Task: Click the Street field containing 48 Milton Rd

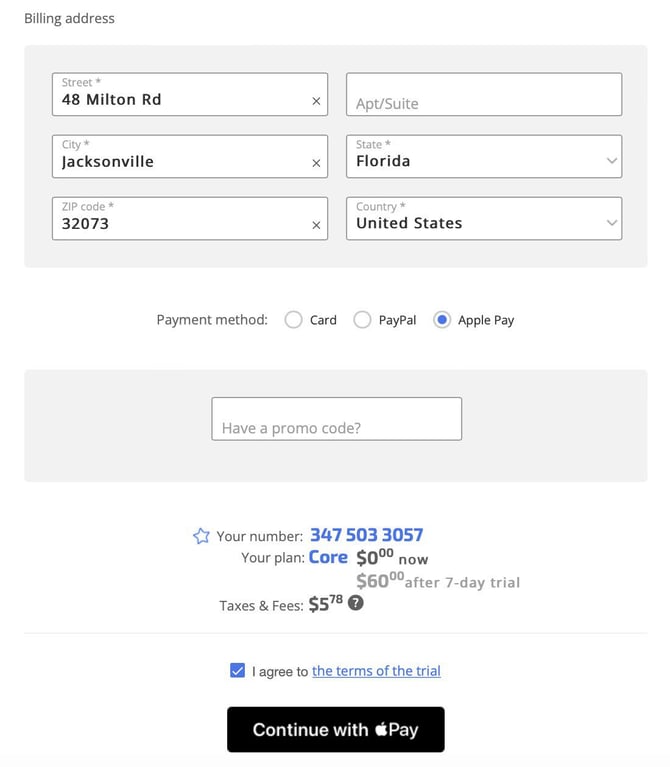Action: 190,94
